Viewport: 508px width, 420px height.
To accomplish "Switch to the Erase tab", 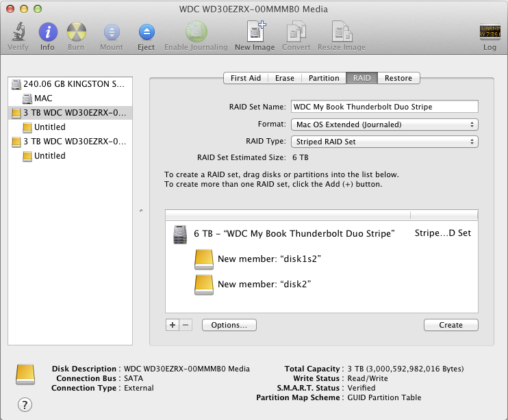I will click(x=284, y=78).
